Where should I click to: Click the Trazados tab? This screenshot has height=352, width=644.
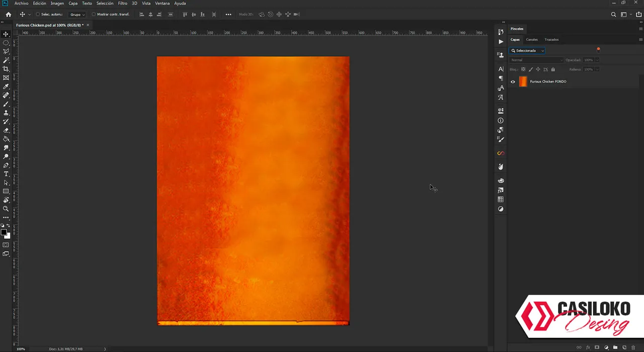coord(551,40)
